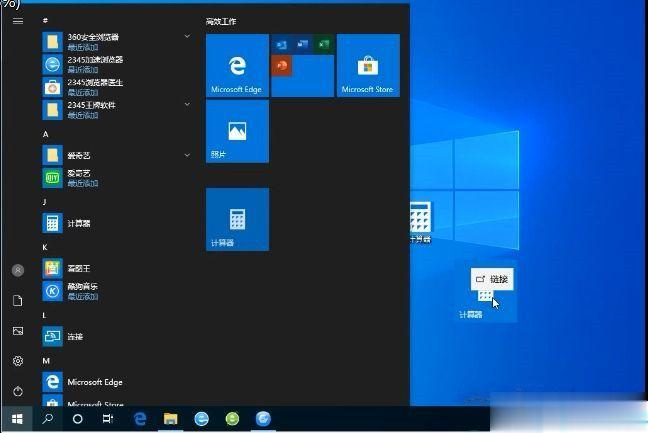Image resolution: width=648 pixels, height=433 pixels.
Task: Launch 看图王 image viewer app
Action: (117, 269)
